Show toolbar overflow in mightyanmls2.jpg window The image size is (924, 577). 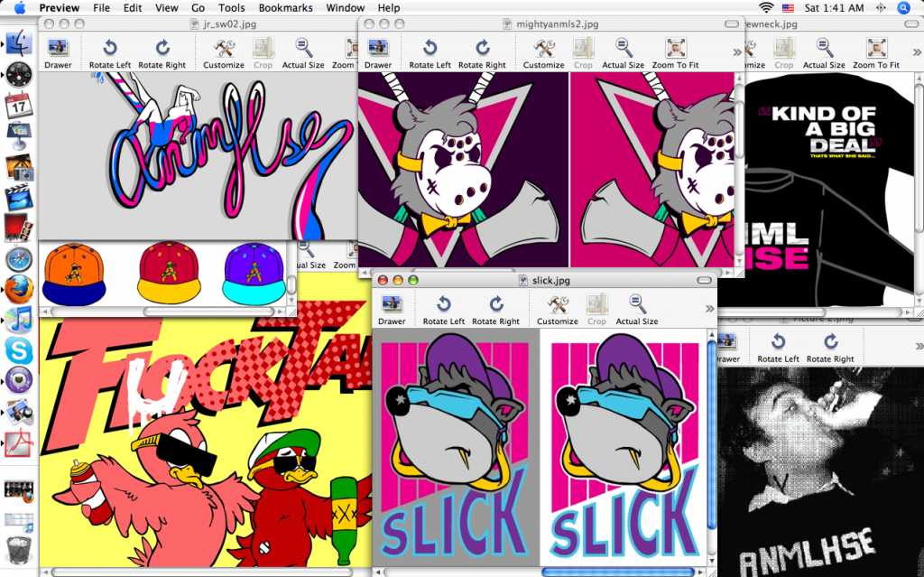tap(736, 52)
